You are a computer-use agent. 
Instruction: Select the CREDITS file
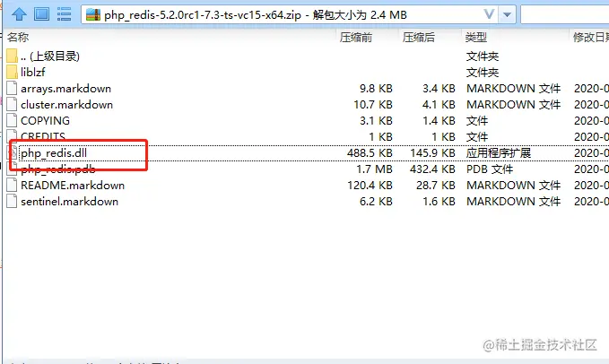pos(43,136)
